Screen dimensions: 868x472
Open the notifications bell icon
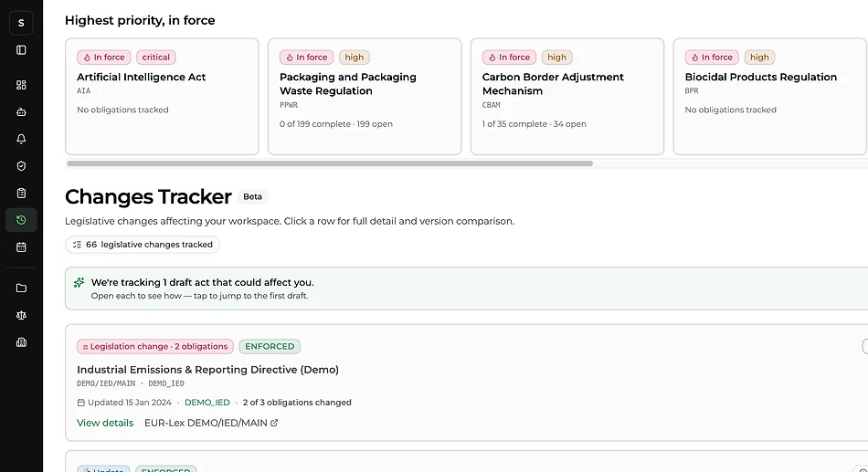click(x=21, y=139)
